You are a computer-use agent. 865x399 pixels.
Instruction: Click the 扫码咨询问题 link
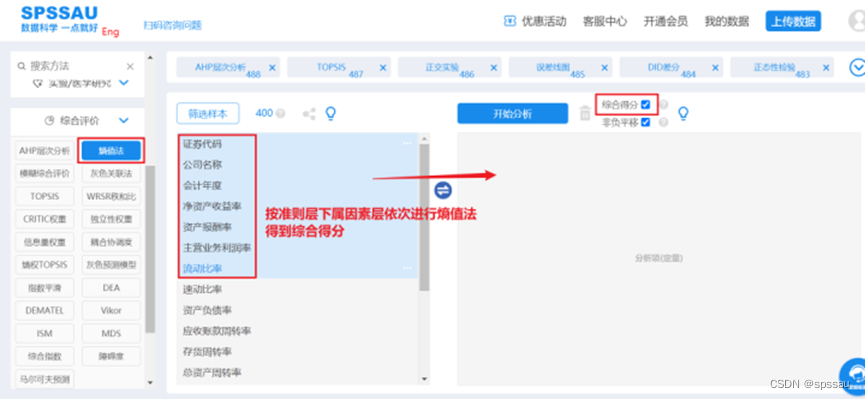click(173, 25)
